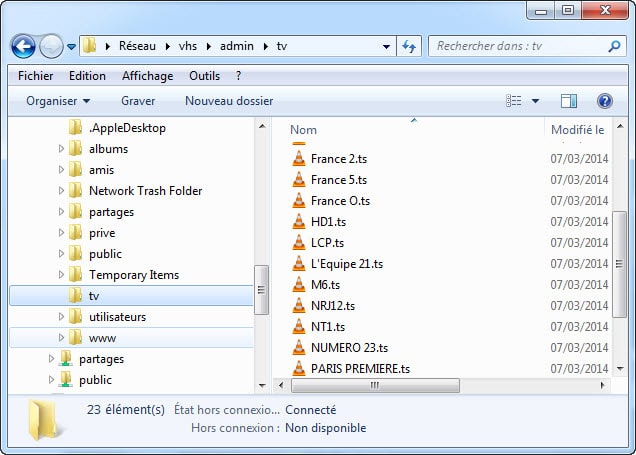Open the recent locations history arrow

71,47
